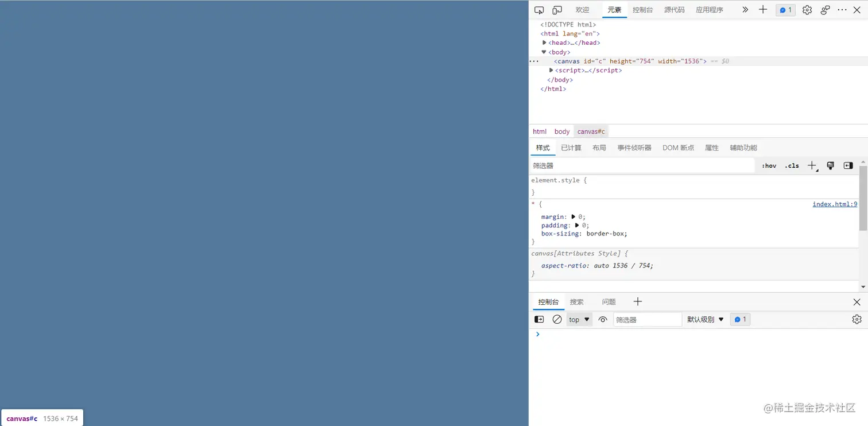Toggle device emulation mode icon
Viewport: 868px width, 426px height.
click(x=557, y=10)
